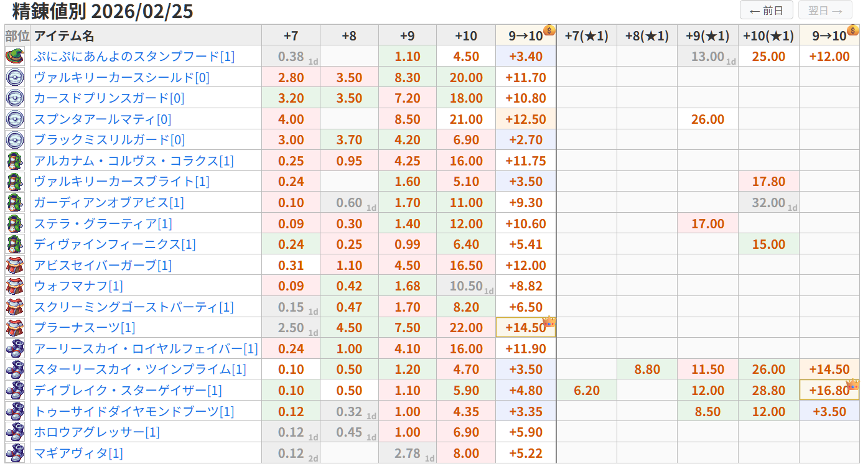Click the crown icon on +14.50 プラーナスーツ cell
Screen dimensions: 868x469
[x=549, y=322]
